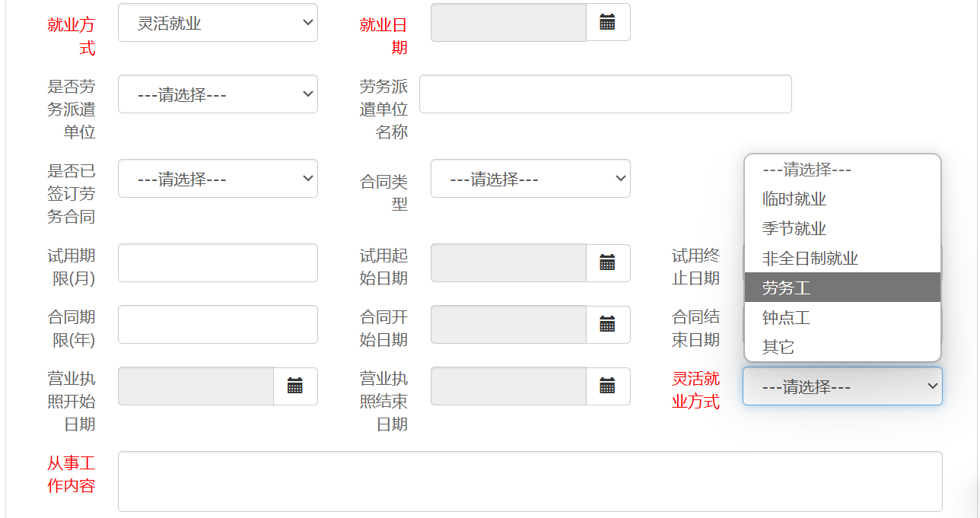Click the 劳务派遣单位名称 text field

click(605, 94)
